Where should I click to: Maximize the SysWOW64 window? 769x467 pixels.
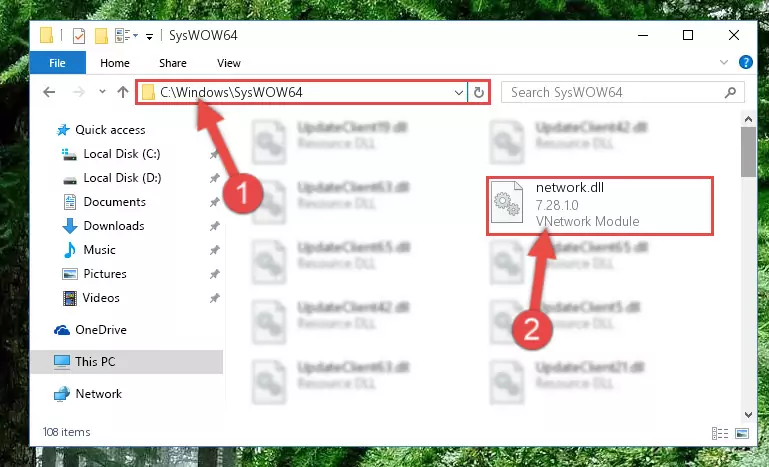pos(688,35)
